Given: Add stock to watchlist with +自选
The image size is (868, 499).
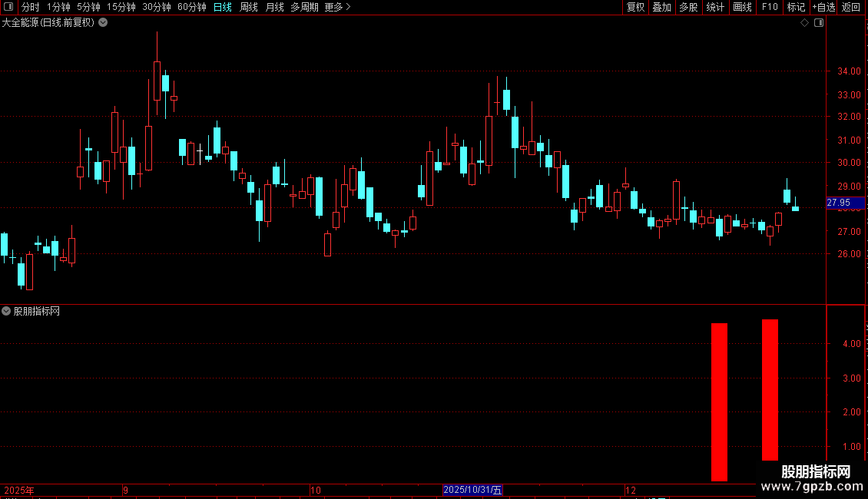Looking at the screenshot, I should [x=823, y=7].
